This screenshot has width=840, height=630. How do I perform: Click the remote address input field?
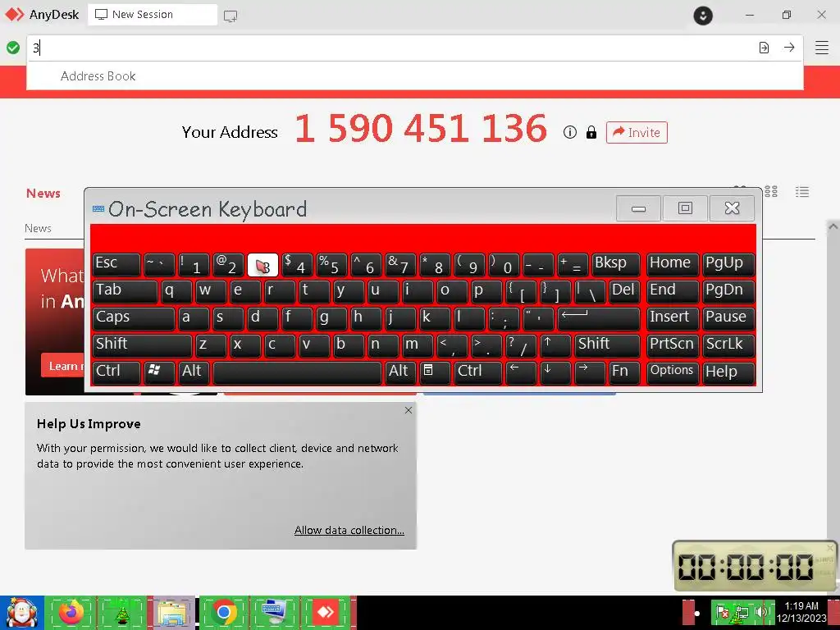[x=390, y=48]
